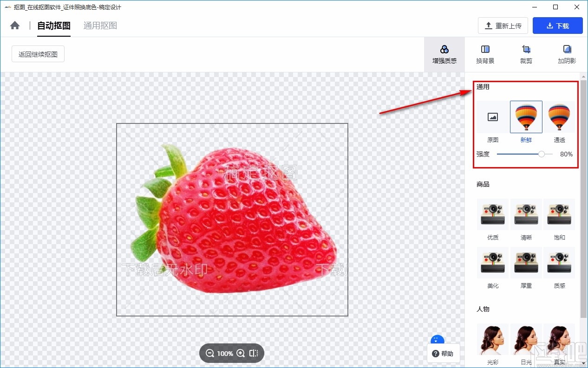Viewport: 588px width, 368px height.
Task: Zoom out with the minus magnifier
Action: click(x=210, y=353)
